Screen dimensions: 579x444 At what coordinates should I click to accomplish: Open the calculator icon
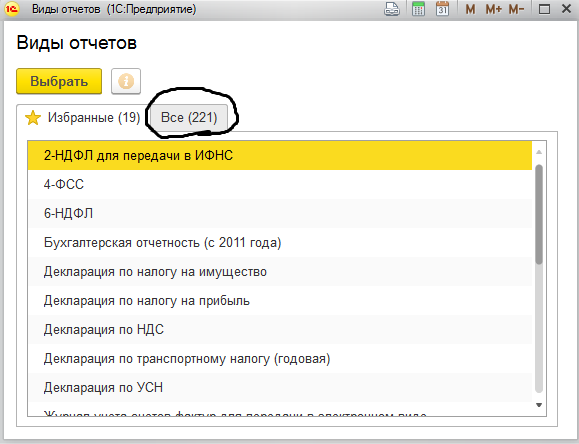[x=418, y=8]
